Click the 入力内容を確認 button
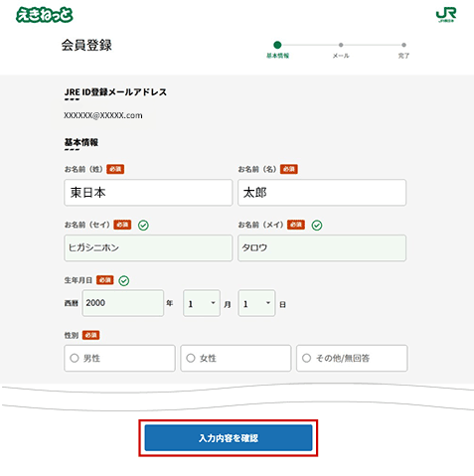Screen dimensions: 474x476 (229, 438)
